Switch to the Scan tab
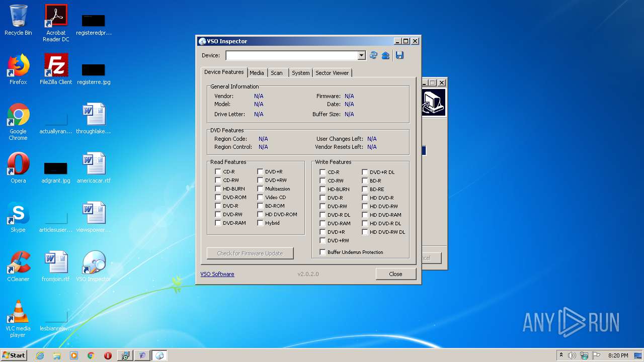644x362 pixels. pyautogui.click(x=277, y=73)
